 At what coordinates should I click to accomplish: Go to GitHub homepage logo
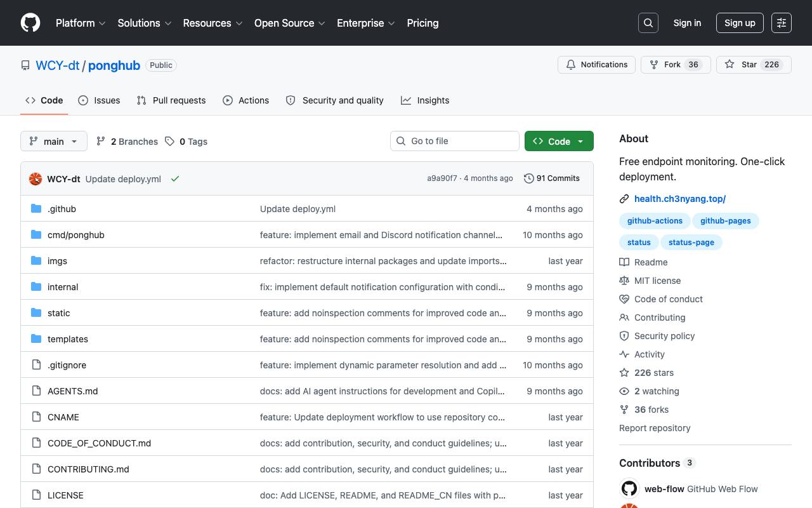coord(30,23)
